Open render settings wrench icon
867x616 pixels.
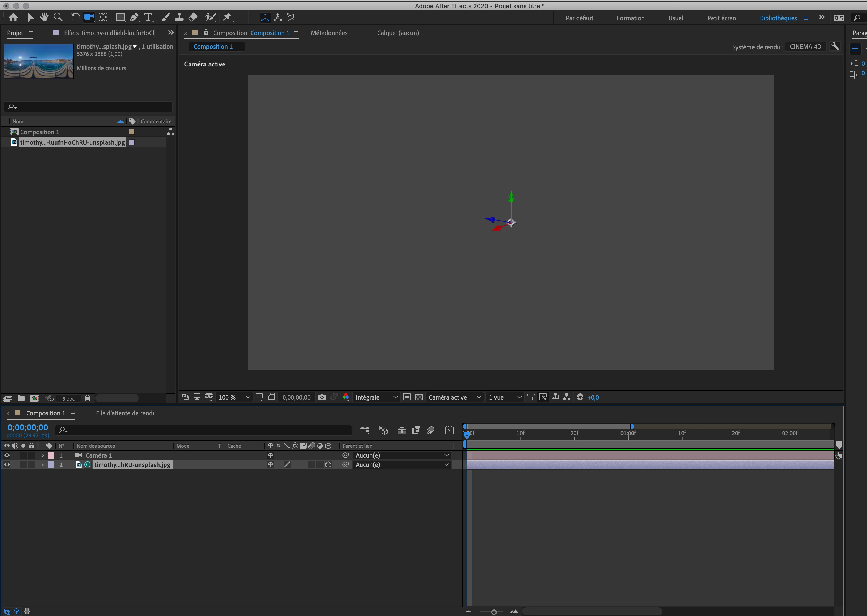[835, 46]
